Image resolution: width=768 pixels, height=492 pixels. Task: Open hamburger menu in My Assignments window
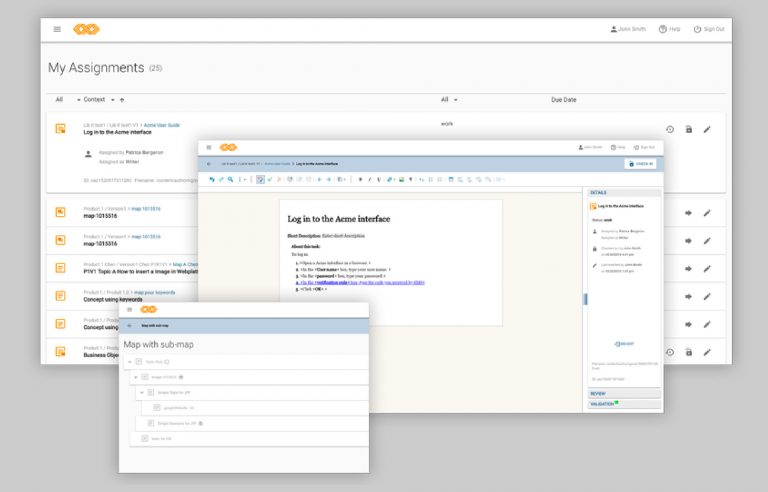pyautogui.click(x=57, y=29)
